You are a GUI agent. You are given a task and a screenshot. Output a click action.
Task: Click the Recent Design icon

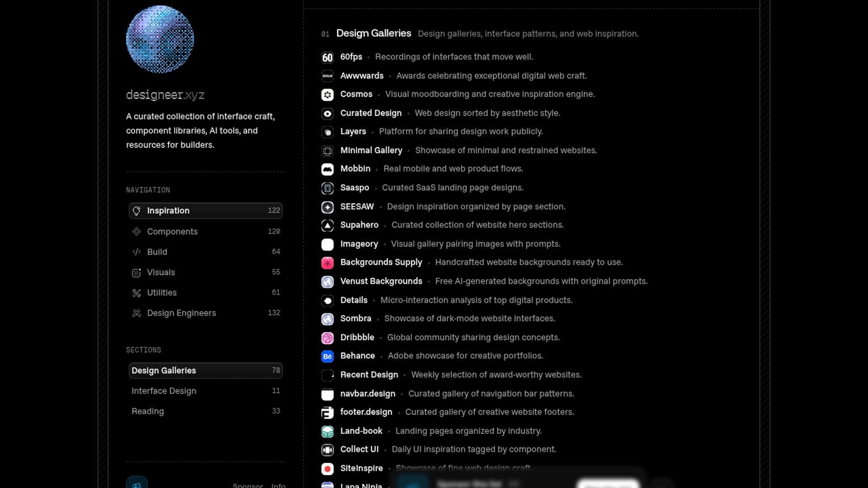(327, 375)
